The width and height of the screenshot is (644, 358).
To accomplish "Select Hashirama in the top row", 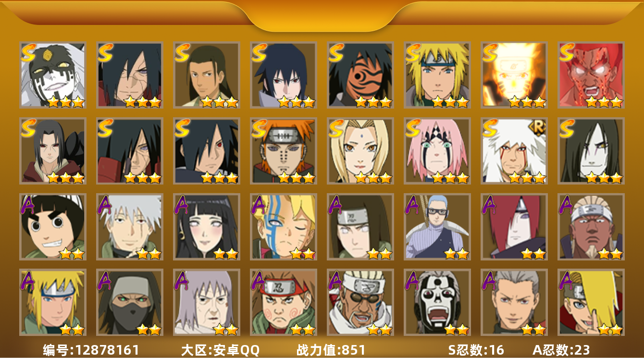I will (207, 74).
